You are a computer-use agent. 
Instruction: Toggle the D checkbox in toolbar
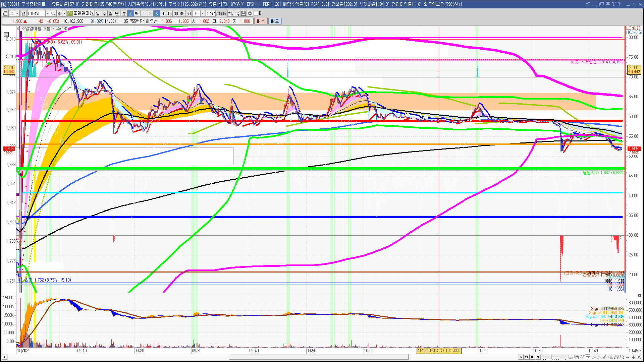256,13
